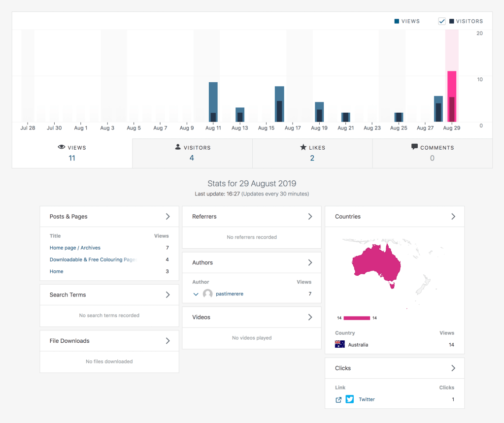Open the Home page / Archives link
The width and height of the screenshot is (504, 423).
pos(75,248)
